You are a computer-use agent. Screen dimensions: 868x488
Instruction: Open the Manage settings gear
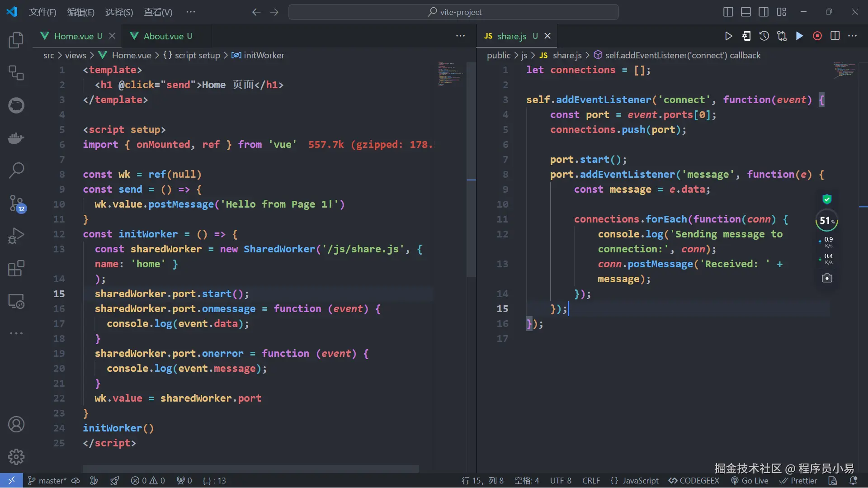(16, 457)
